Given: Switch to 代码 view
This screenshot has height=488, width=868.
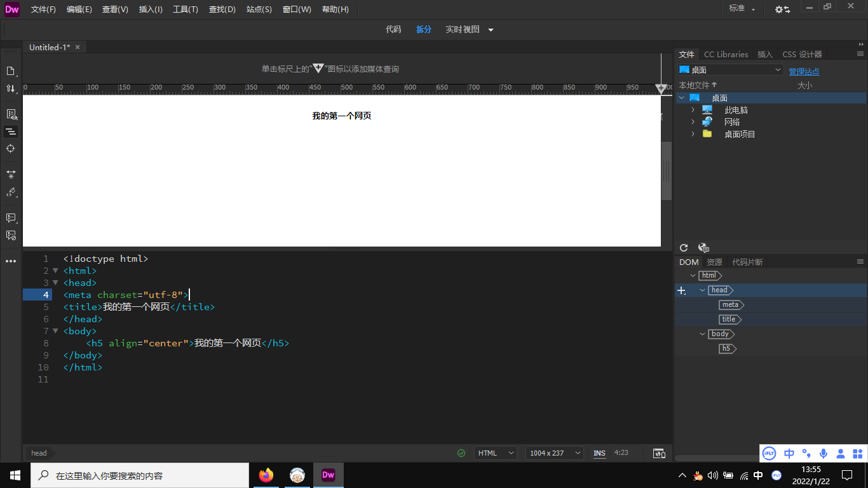Looking at the screenshot, I should pos(393,30).
